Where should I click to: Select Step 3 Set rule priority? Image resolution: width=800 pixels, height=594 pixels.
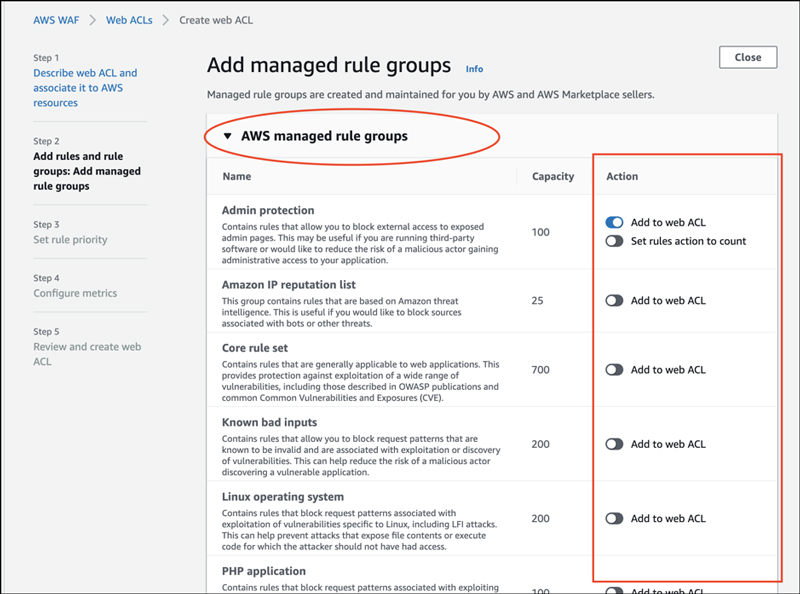pos(70,240)
